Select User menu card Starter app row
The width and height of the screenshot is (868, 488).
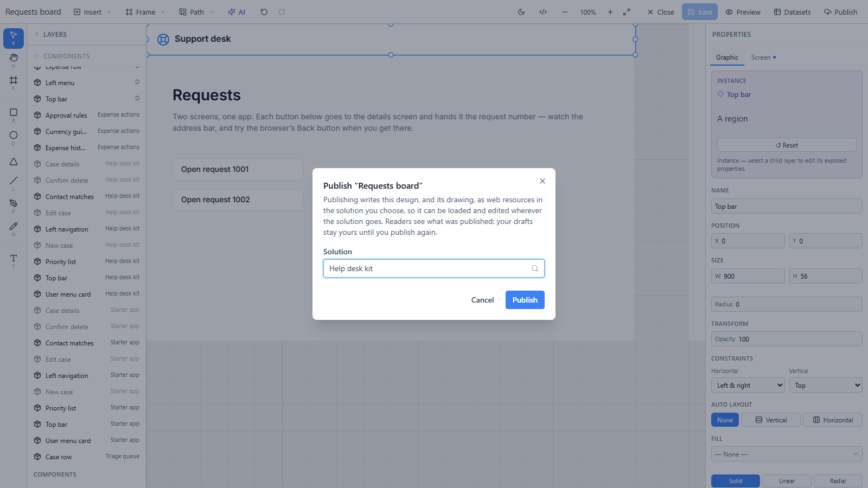click(87, 440)
